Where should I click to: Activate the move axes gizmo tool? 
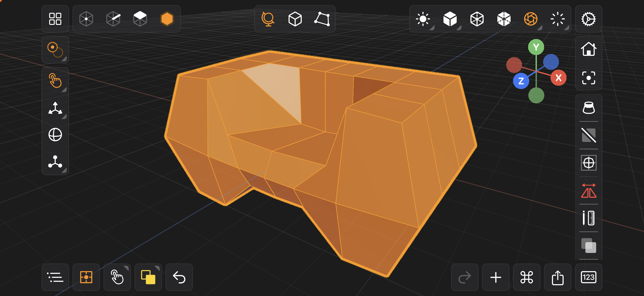(55, 108)
